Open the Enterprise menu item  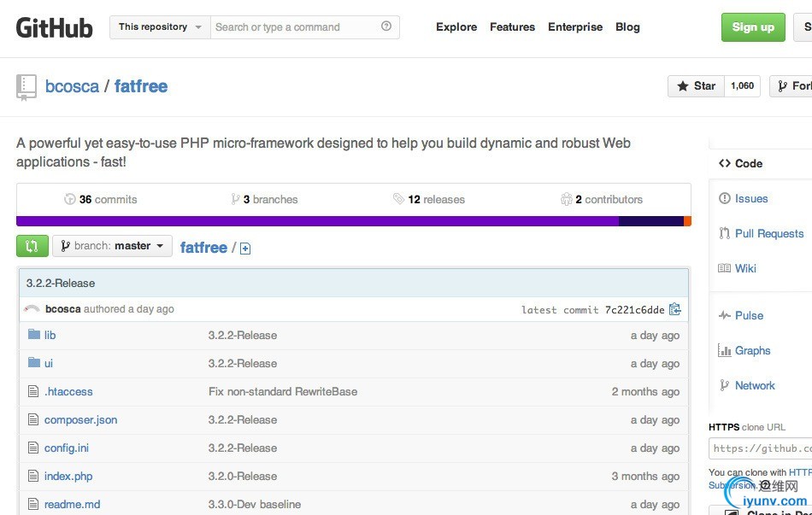click(575, 27)
